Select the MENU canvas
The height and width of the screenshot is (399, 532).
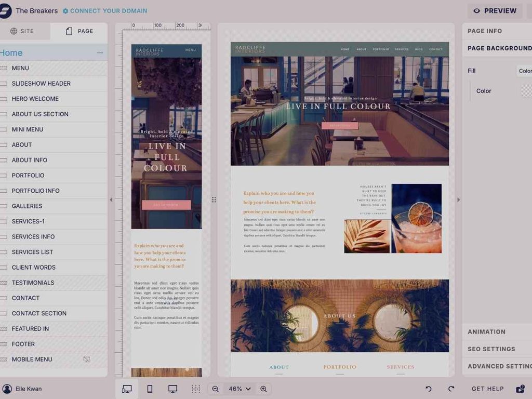point(54,68)
